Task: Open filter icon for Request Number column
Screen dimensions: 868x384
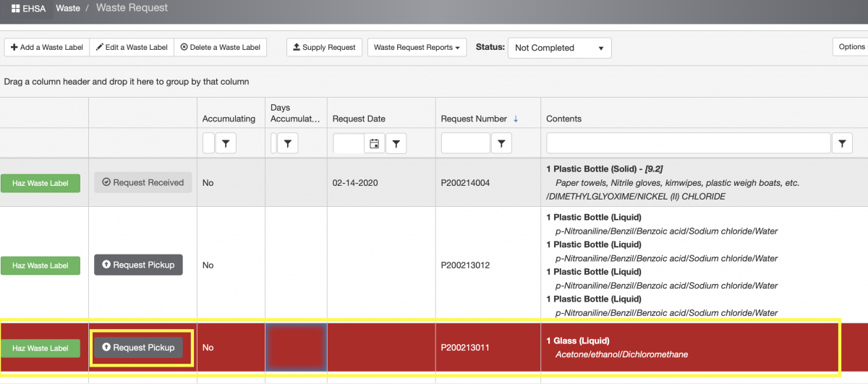Action: [502, 144]
